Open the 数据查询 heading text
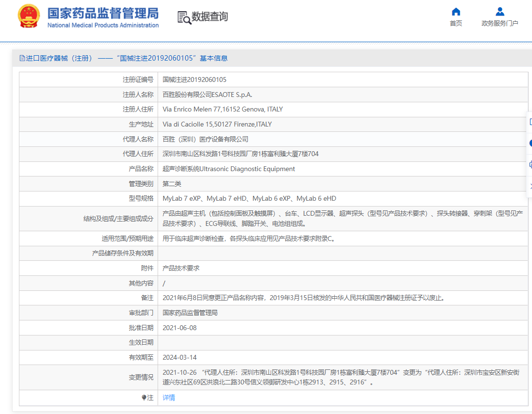Image resolution: width=532 pixels, height=414 pixels. [210, 16]
